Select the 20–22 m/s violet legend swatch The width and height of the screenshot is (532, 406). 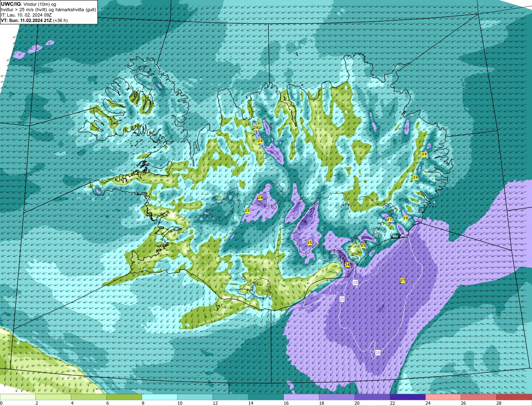pos(372,397)
